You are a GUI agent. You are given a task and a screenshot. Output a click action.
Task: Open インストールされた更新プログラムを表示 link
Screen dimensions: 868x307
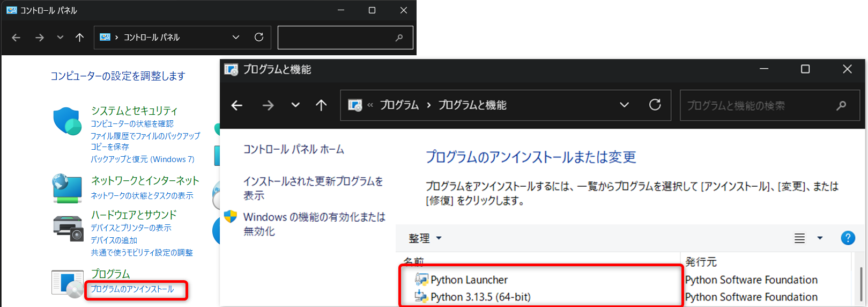coord(313,188)
